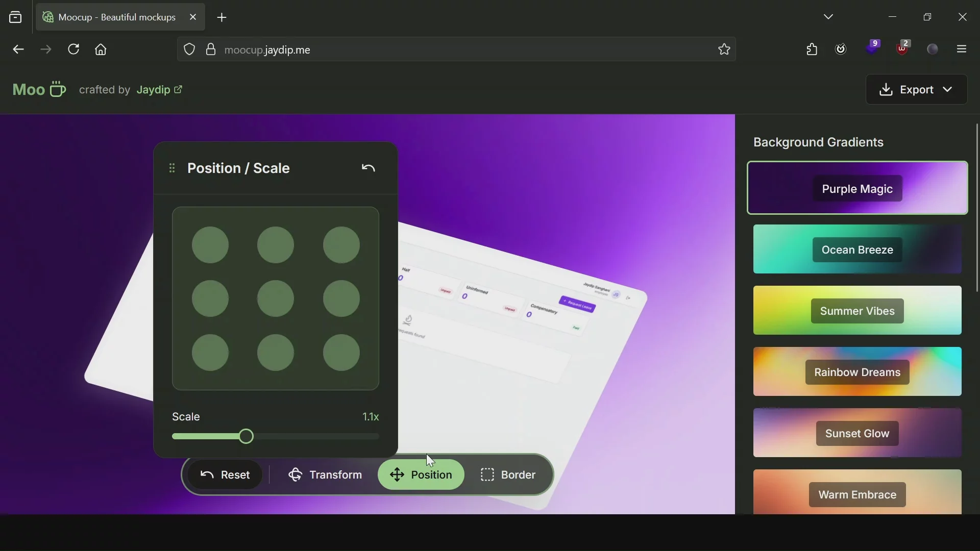Toggle the active Position tool
Viewport: 980px width, 551px height.
pyautogui.click(x=421, y=475)
